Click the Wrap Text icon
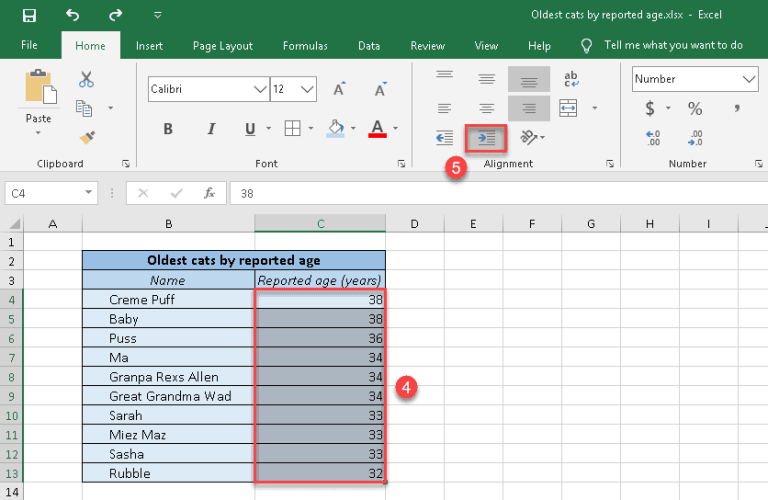The image size is (768, 500). (x=572, y=79)
